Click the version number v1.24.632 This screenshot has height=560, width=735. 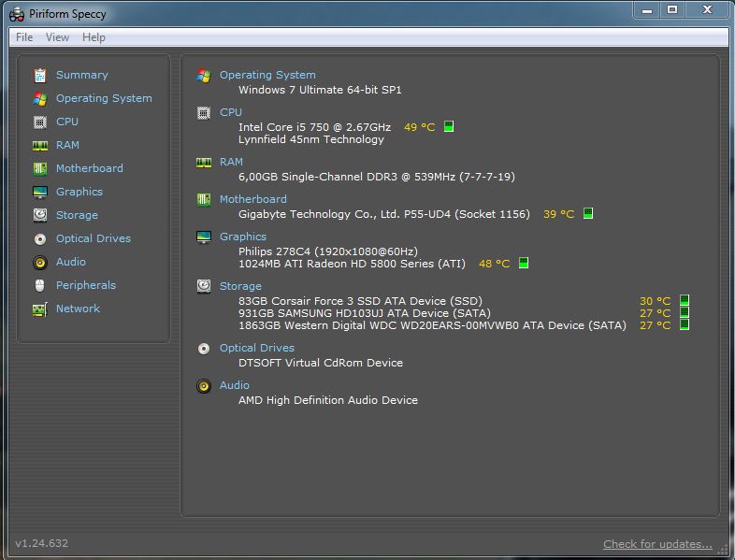tap(42, 543)
